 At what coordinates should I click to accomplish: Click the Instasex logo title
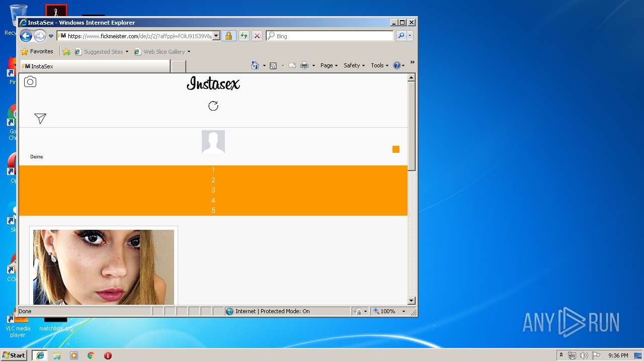click(213, 83)
